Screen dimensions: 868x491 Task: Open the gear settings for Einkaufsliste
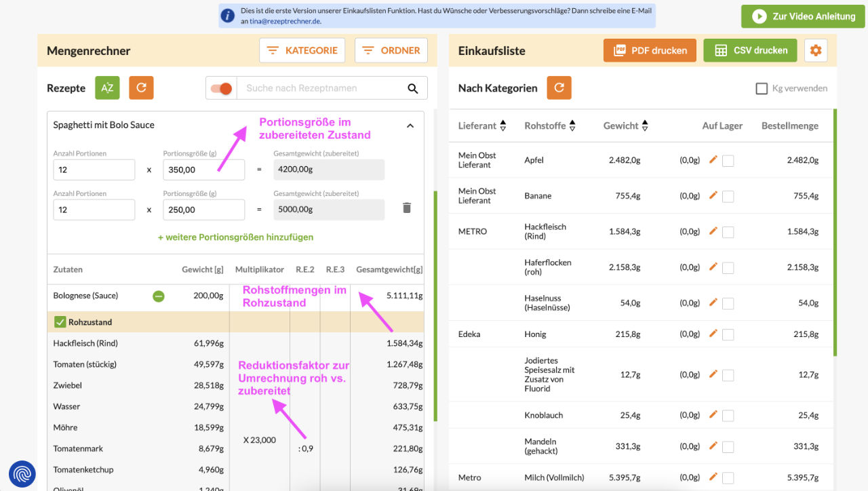click(x=816, y=50)
